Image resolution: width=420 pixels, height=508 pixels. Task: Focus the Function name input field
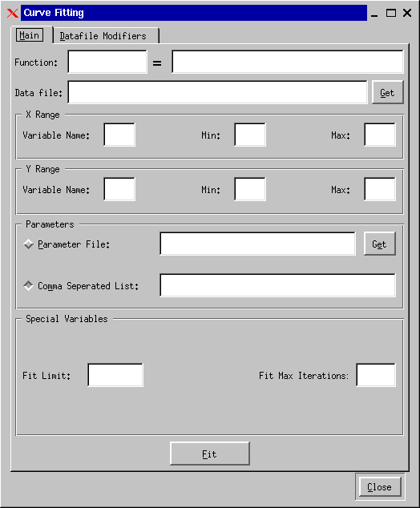point(107,62)
